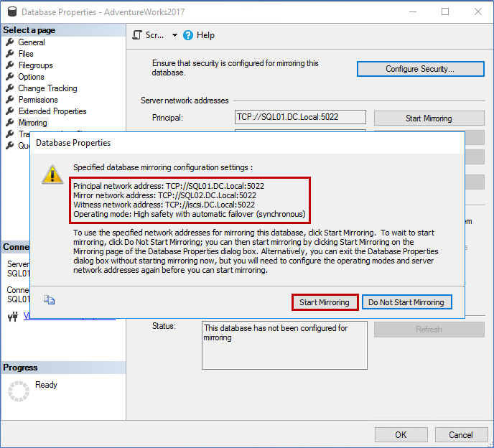
Task: Click wrench icon next to General
Action: click(10, 42)
